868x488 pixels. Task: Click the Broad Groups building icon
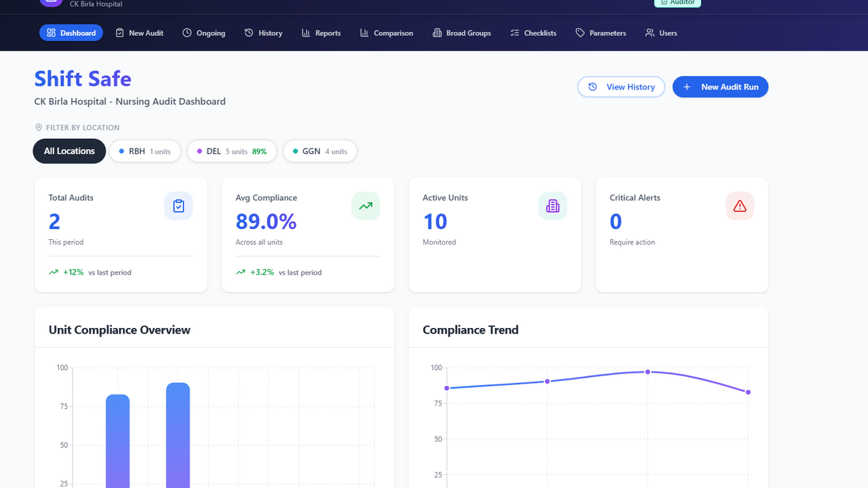(x=437, y=33)
